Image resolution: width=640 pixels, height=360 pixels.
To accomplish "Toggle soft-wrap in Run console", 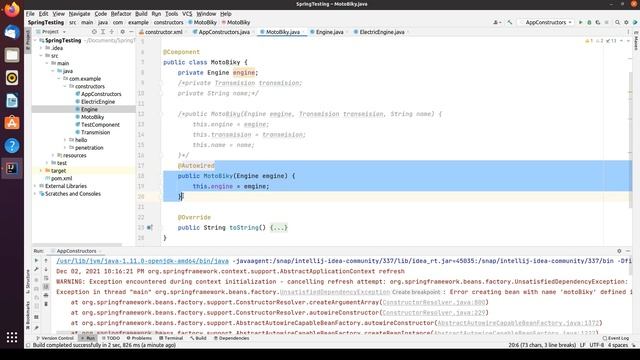I will [46, 278].
